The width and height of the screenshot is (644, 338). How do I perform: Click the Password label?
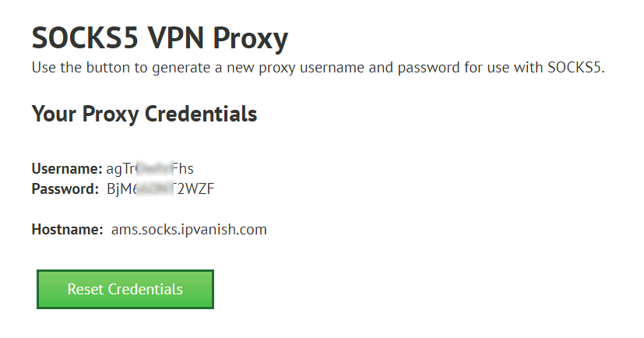[x=65, y=189]
